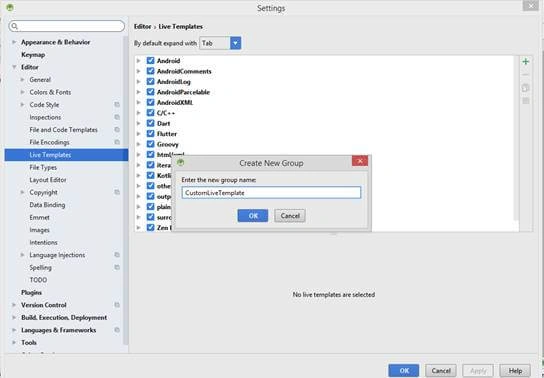544x378 pixels.
Task: Expand the Build, Execution, Deployment section
Action: pyautogui.click(x=14, y=317)
